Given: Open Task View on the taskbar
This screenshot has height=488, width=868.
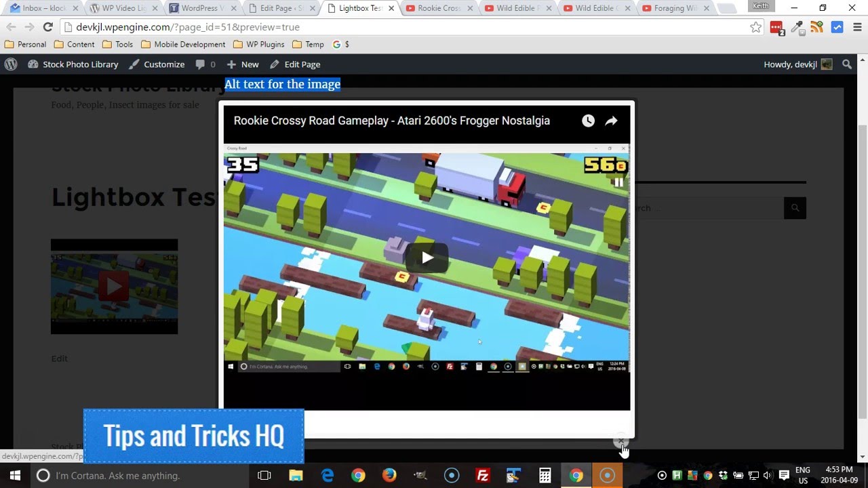Looking at the screenshot, I should (264, 475).
